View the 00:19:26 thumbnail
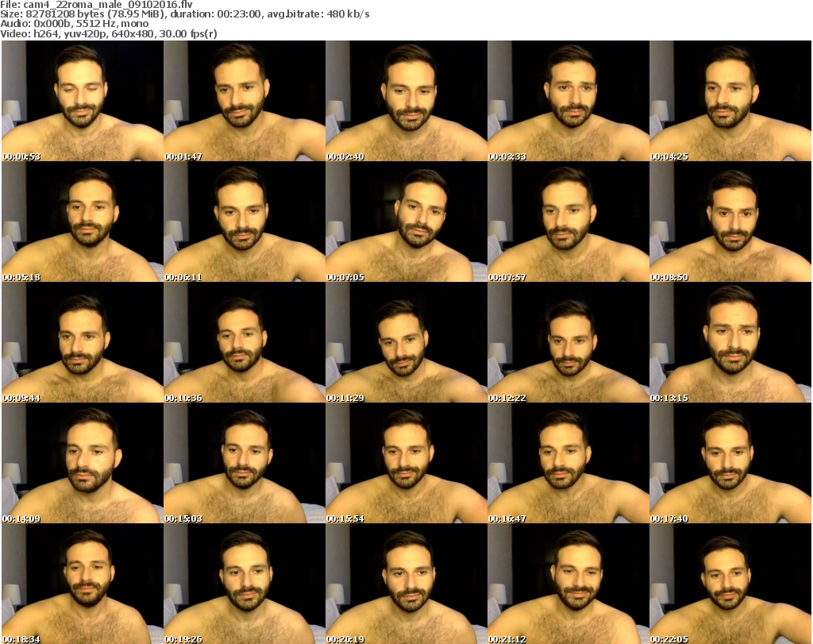This screenshot has height=644, width=813. (245, 584)
